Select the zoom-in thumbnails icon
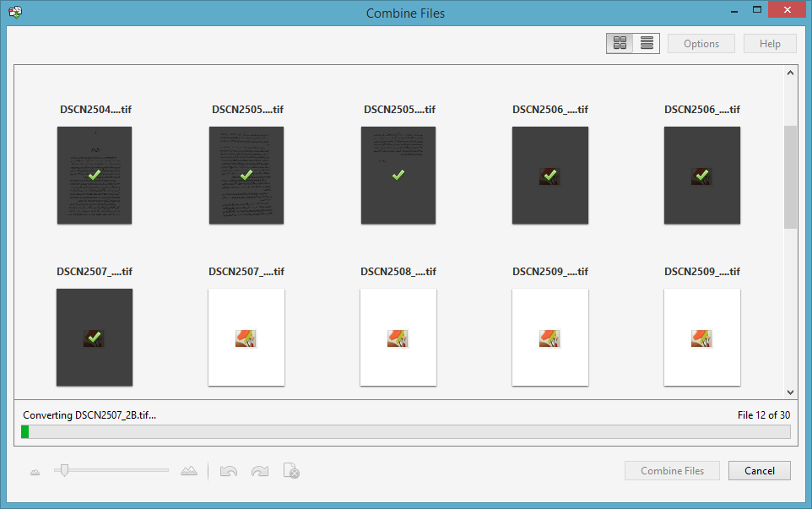Image resolution: width=812 pixels, height=509 pixels. coord(189,470)
